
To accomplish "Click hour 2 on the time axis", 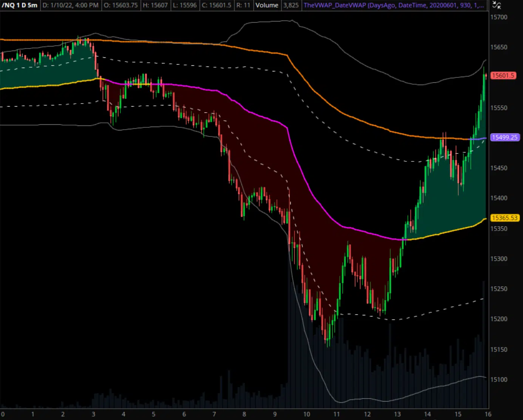I will pyautogui.click(x=63, y=414).
